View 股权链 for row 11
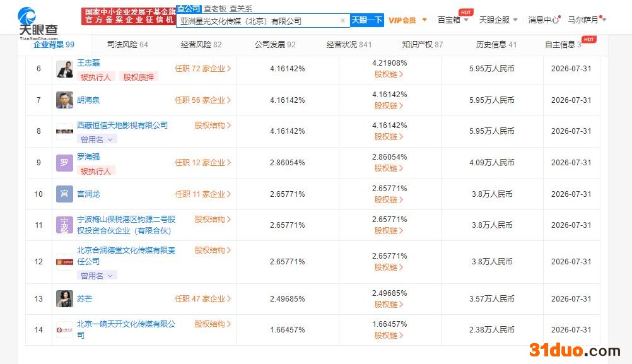 point(389,230)
